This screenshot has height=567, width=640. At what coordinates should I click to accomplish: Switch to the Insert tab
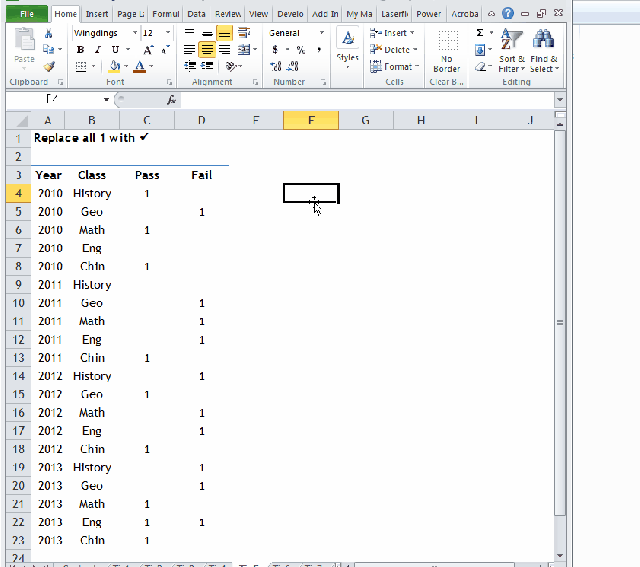[x=97, y=14]
